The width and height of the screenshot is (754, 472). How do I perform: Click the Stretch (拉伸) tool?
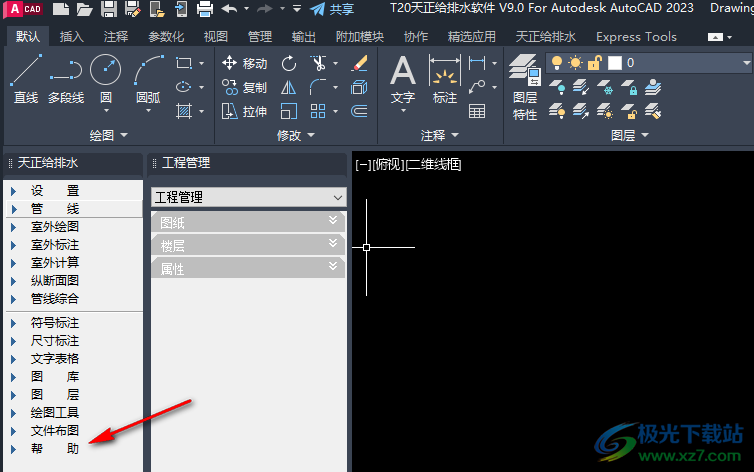pos(244,111)
